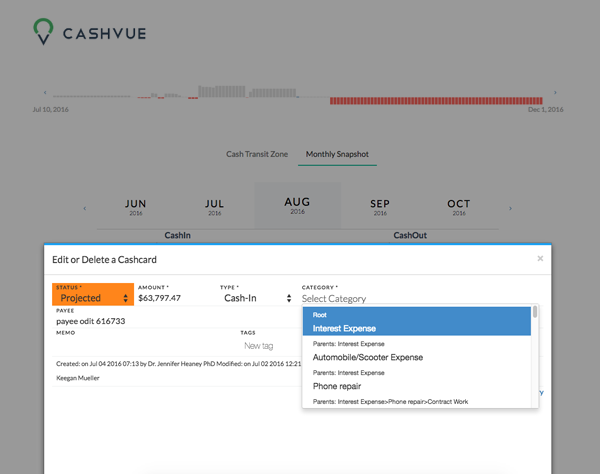Switch to Monthly Snapshot tab

click(337, 154)
